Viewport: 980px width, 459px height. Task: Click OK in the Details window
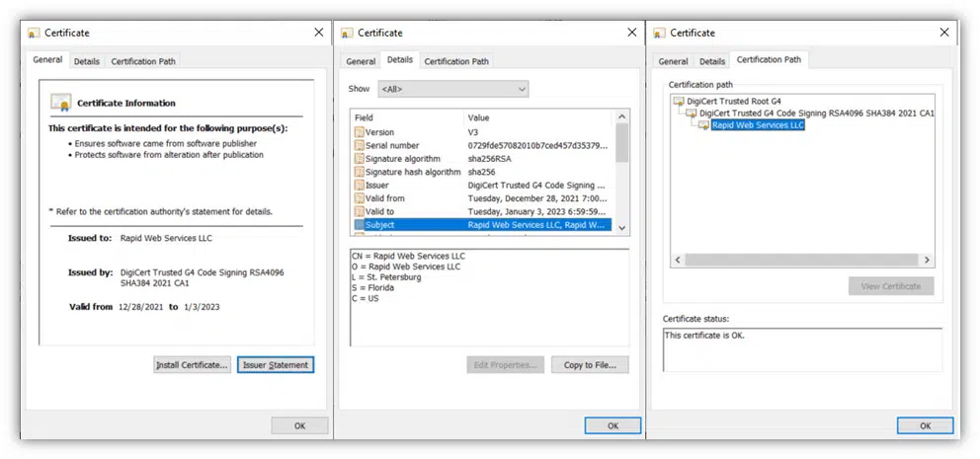(x=612, y=425)
